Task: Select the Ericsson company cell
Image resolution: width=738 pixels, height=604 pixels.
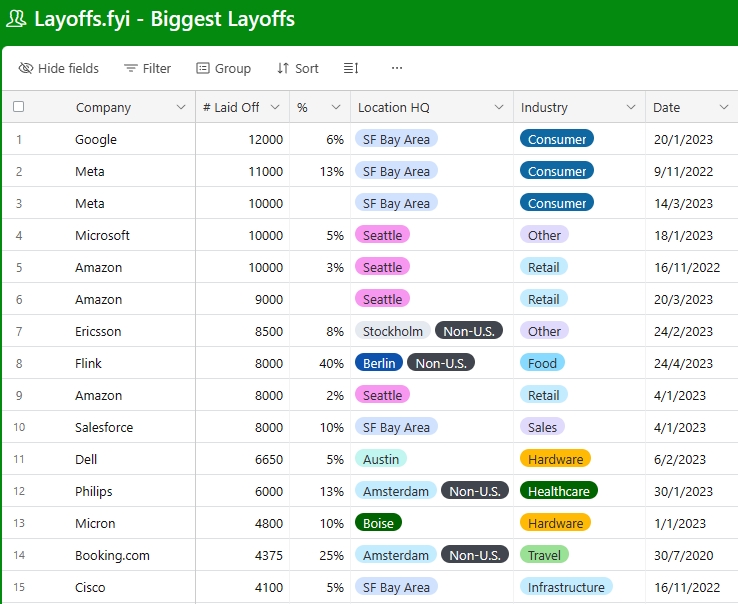Action: (98, 331)
